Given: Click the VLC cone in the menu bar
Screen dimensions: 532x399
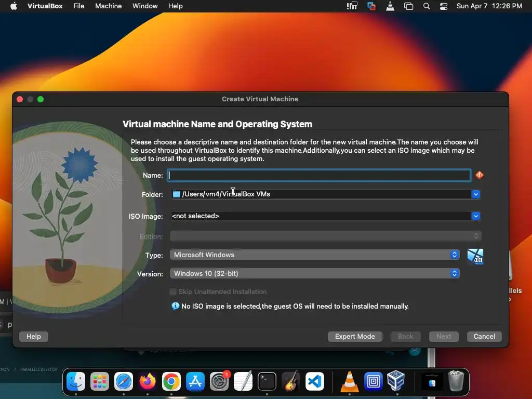Looking at the screenshot, I should 390,6.
